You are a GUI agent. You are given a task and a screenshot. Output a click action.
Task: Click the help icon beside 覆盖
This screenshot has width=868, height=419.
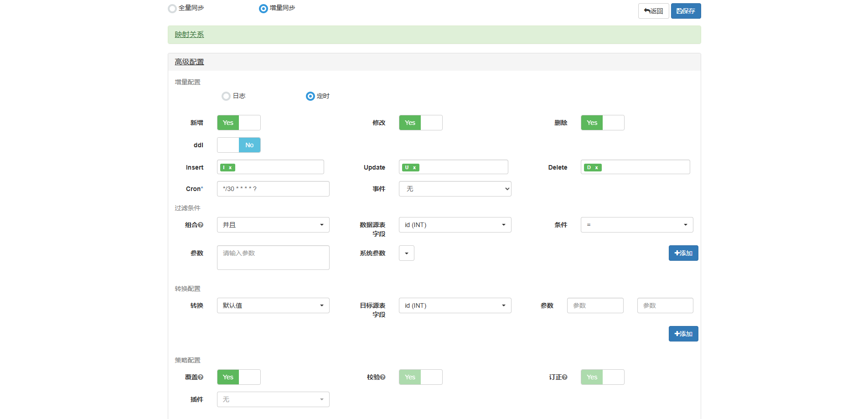[x=201, y=377]
